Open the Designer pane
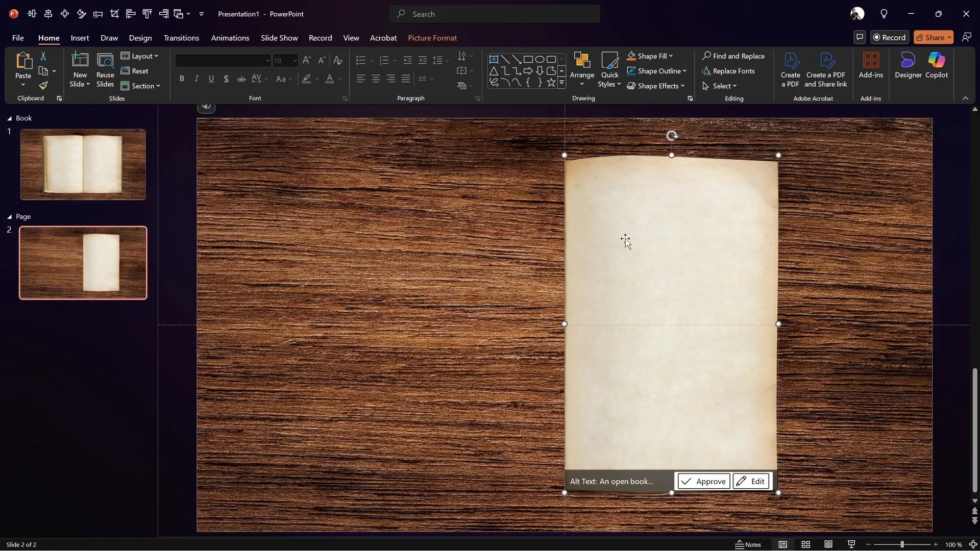The width and height of the screenshot is (980, 551). click(x=908, y=65)
